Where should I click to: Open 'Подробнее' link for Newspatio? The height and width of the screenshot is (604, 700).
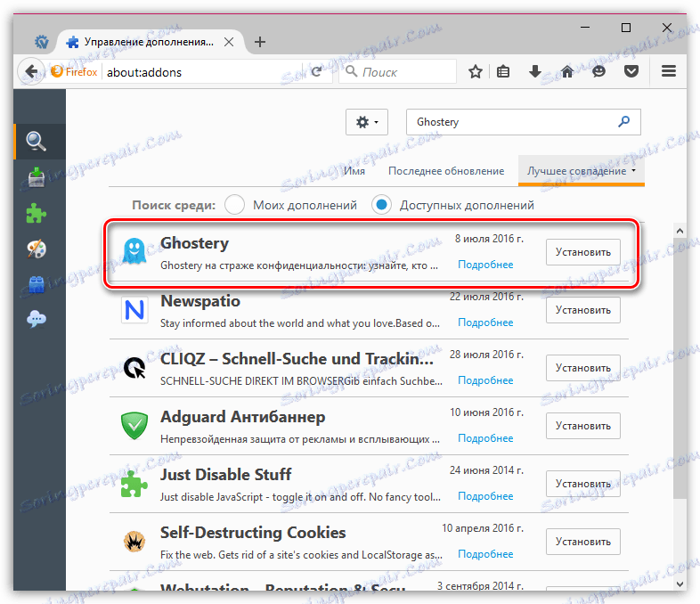485,322
